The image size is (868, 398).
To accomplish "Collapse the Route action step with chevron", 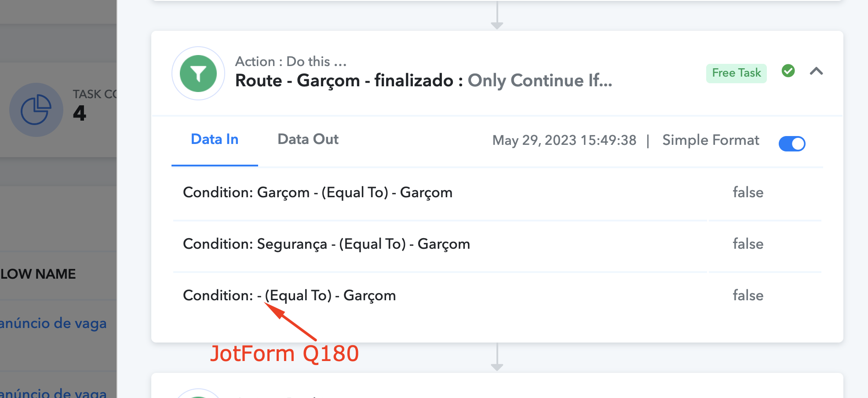I will [x=816, y=71].
